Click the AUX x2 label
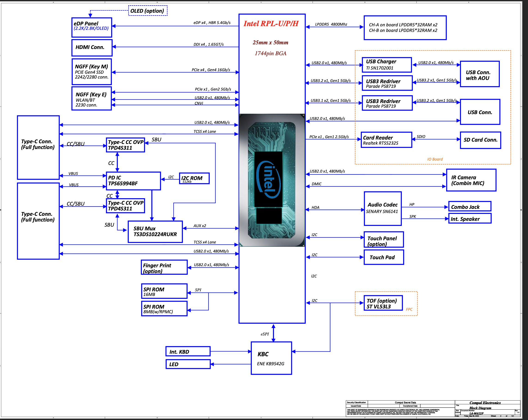Viewport: 528px width, 420px height. (200, 226)
